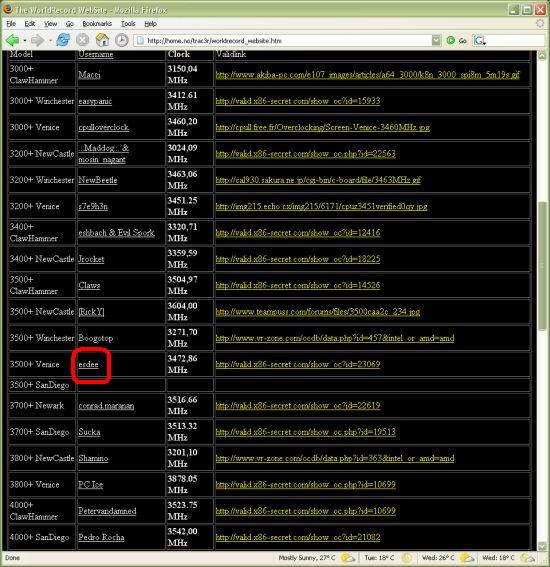Click the vertical scrollbar down arrow
This screenshot has height=567, width=550.
tap(542, 545)
